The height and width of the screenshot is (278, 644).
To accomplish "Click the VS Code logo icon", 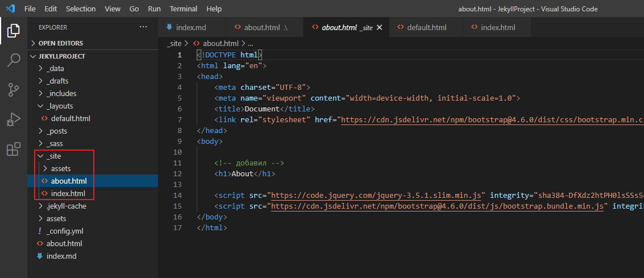I will pos(10,9).
